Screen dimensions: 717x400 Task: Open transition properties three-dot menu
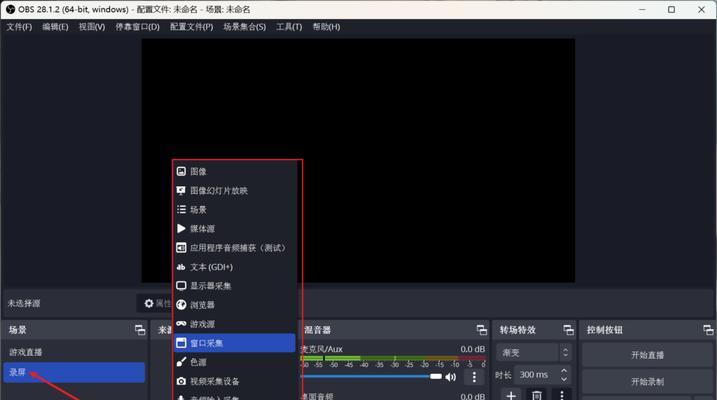pos(562,395)
